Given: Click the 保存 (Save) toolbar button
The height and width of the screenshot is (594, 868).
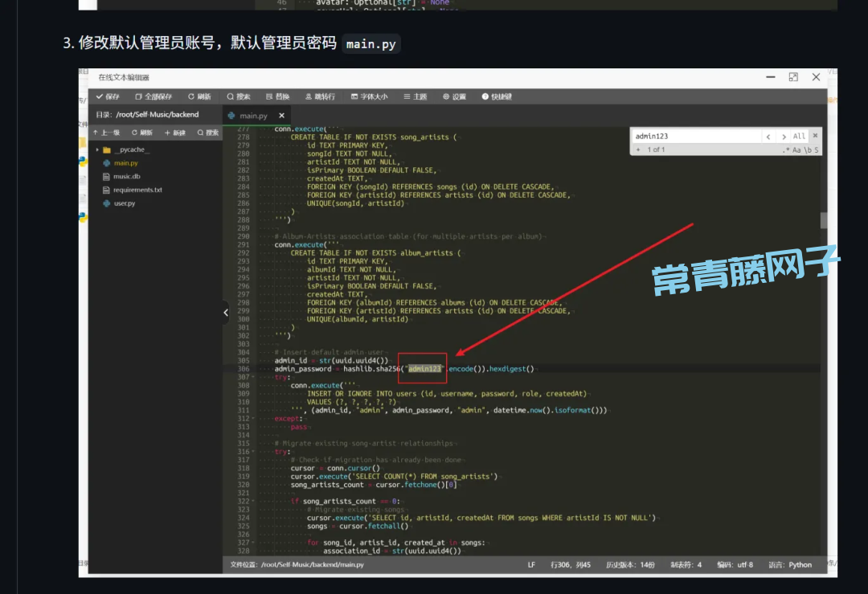Looking at the screenshot, I should click(107, 96).
